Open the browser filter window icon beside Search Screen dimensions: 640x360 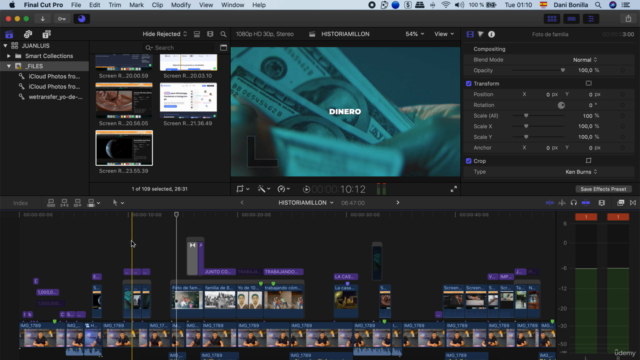coord(223,47)
